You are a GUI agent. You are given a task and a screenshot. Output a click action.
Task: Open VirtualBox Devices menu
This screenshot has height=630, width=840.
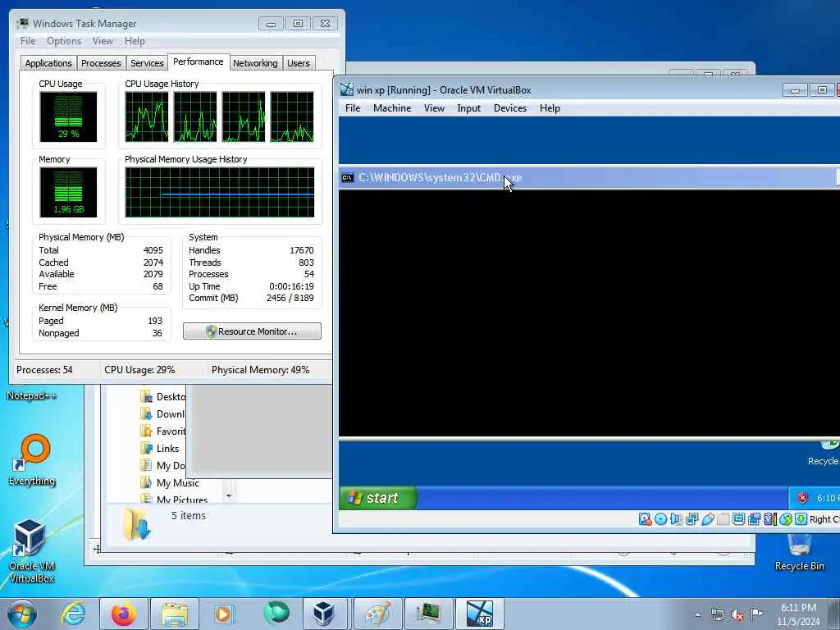510,108
